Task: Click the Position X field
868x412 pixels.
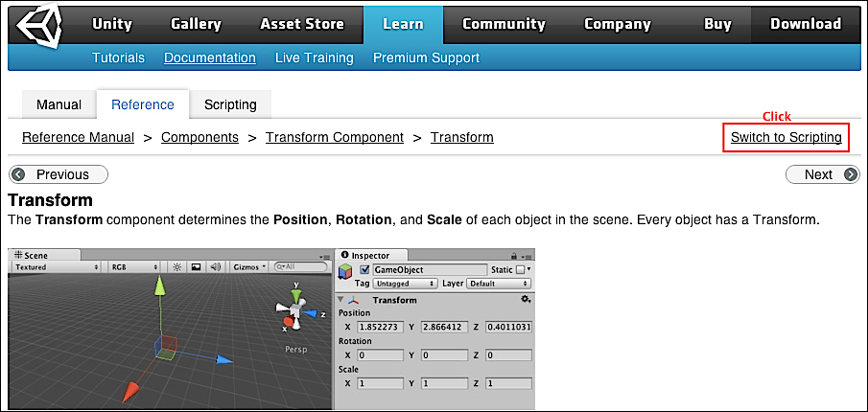Action: [381, 327]
